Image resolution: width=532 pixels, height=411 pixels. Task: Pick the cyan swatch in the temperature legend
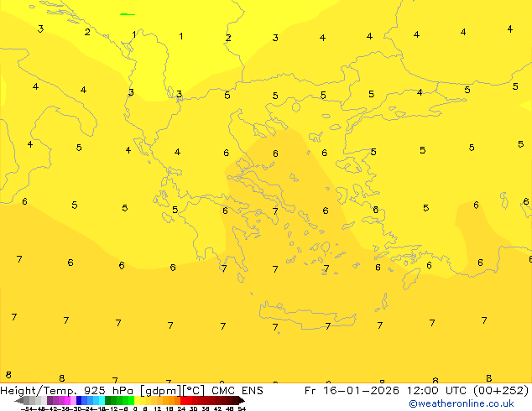coord(102,400)
